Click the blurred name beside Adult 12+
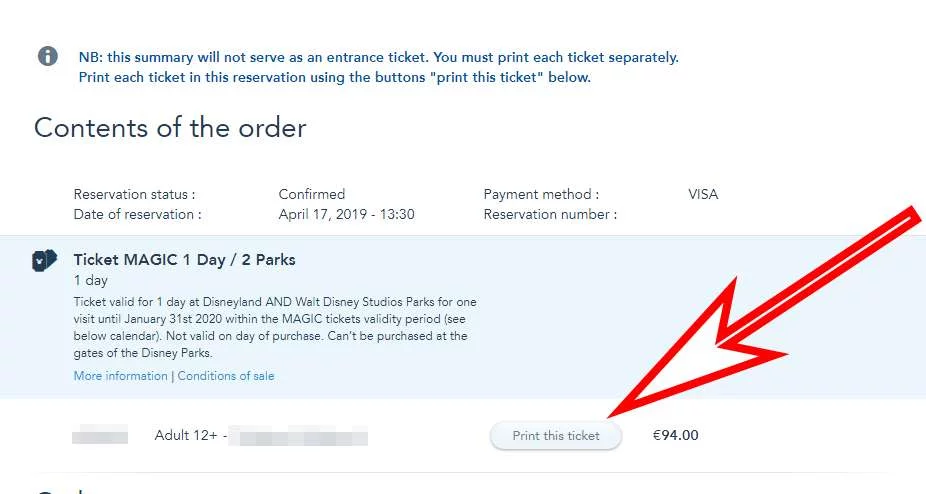926x494 pixels. [x=298, y=438]
